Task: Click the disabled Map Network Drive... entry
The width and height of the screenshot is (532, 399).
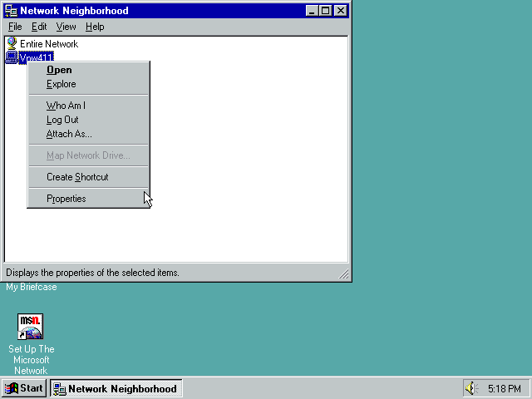Action: 89,155
